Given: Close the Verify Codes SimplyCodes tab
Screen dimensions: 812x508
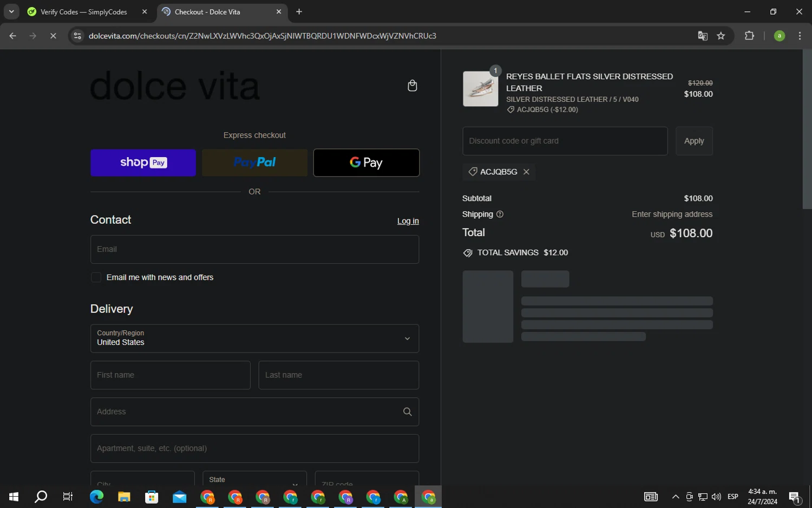Looking at the screenshot, I should [x=145, y=11].
